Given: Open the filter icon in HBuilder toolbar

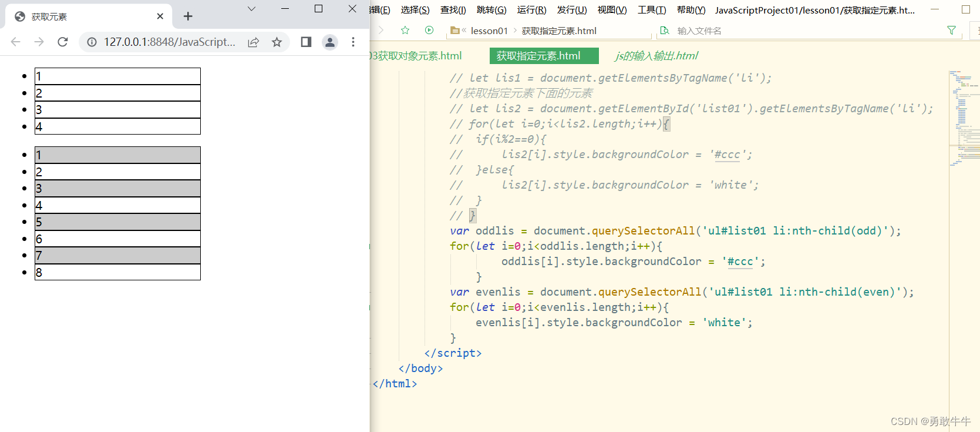Looking at the screenshot, I should [x=952, y=30].
